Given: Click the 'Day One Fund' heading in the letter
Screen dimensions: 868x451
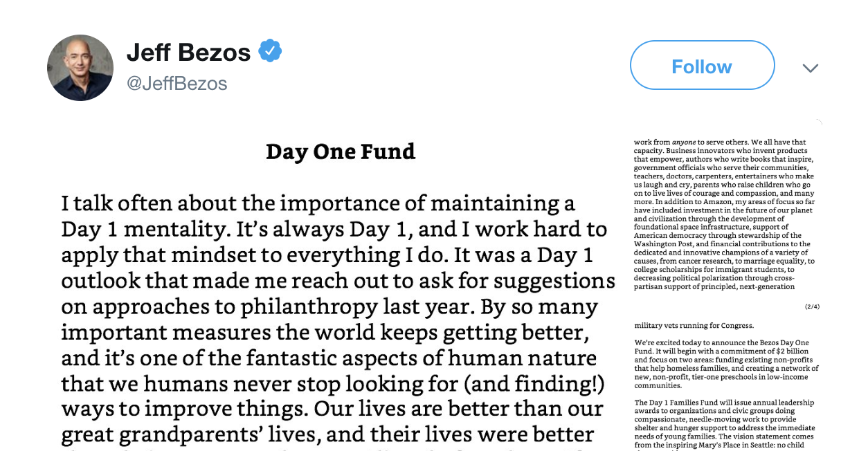Looking at the screenshot, I should pos(341,151).
